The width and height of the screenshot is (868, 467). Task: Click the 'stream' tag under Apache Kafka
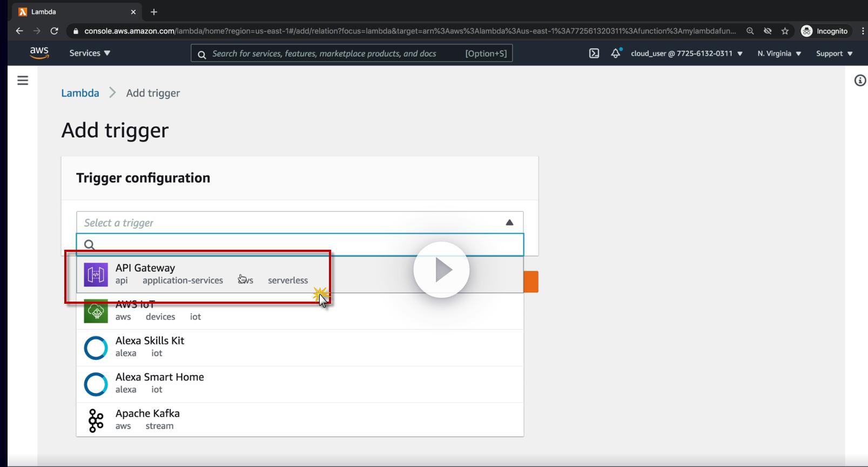pos(159,426)
